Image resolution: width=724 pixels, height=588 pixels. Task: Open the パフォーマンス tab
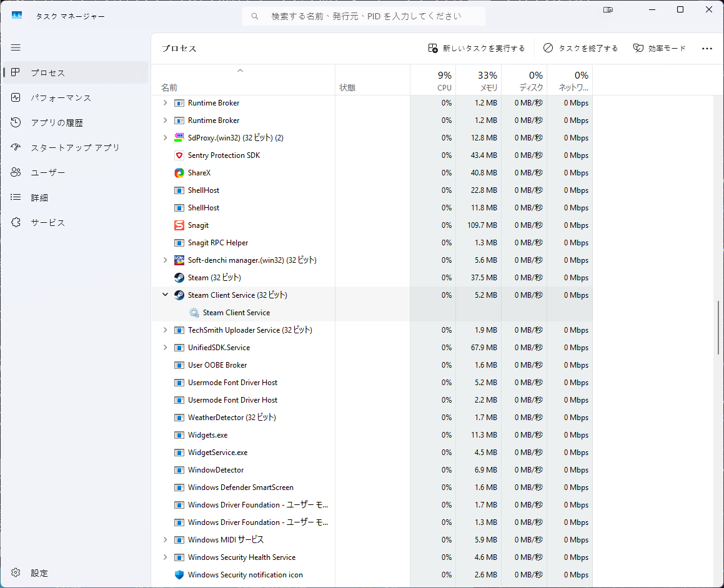point(76,97)
